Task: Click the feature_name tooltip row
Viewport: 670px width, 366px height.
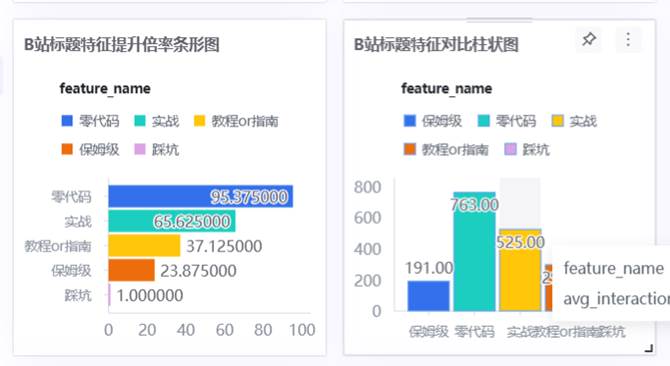Action: tap(614, 269)
